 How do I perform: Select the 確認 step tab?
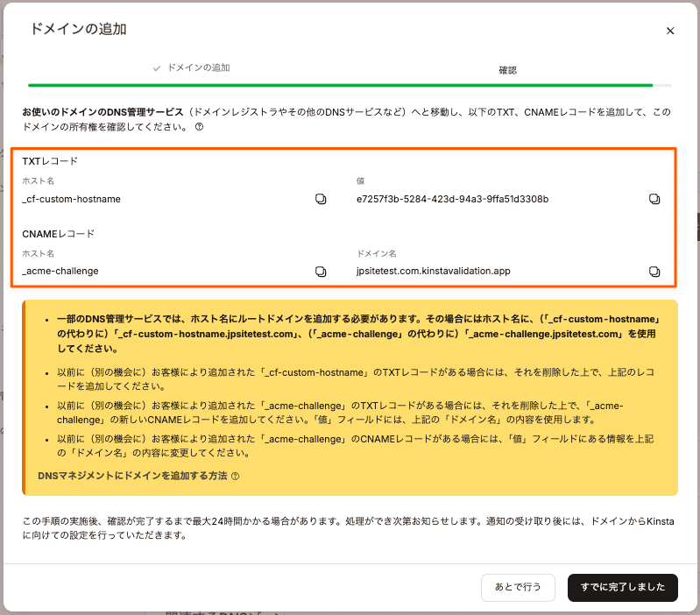pyautogui.click(x=507, y=70)
